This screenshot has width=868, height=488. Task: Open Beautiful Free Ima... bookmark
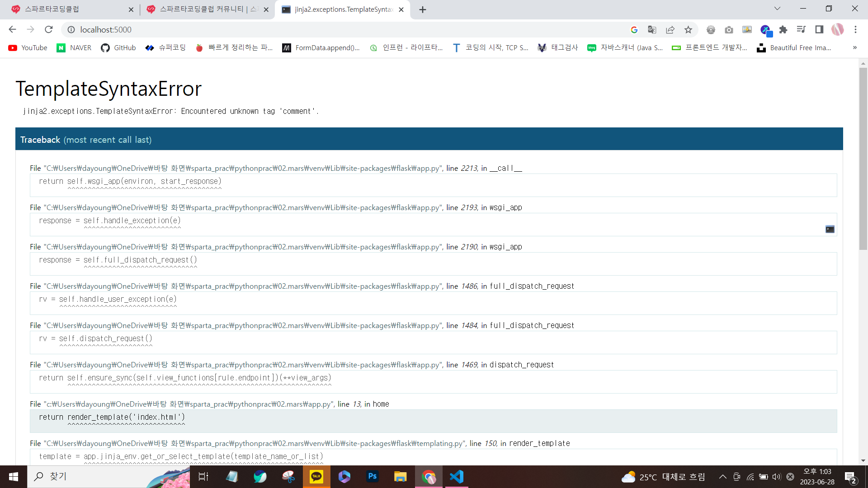point(794,48)
